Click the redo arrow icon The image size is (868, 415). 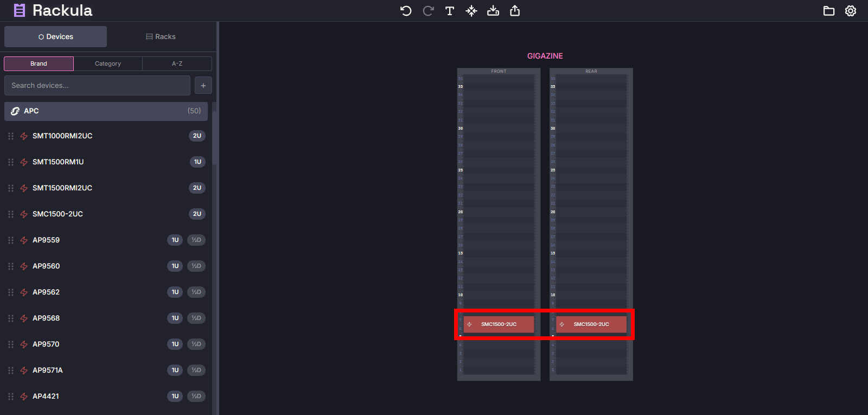428,11
